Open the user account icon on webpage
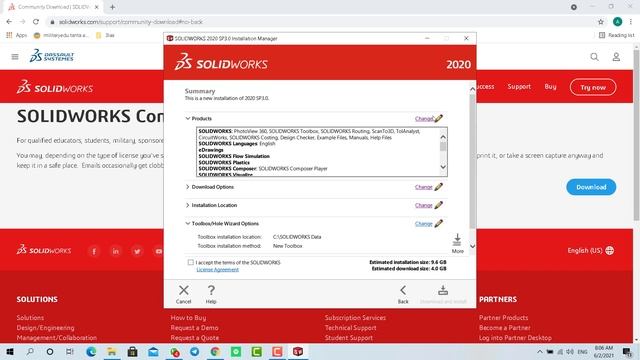Viewport: 640px width, 360px height. (616, 57)
